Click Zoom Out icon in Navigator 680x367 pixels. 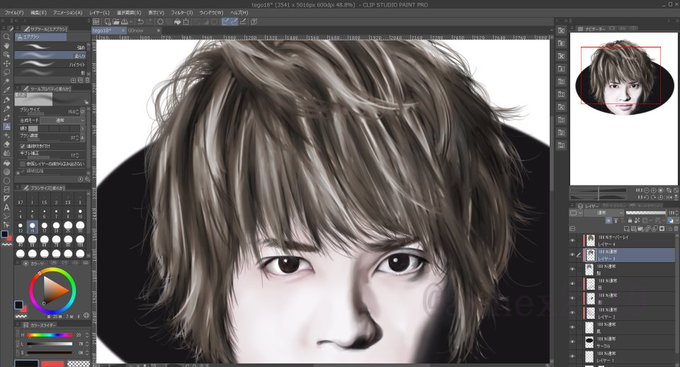tap(646, 190)
